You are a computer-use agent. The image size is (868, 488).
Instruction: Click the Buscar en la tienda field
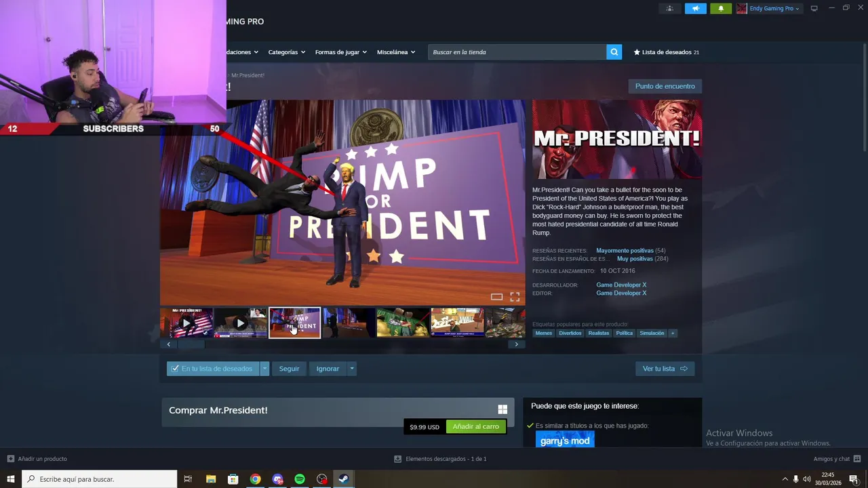click(x=517, y=52)
